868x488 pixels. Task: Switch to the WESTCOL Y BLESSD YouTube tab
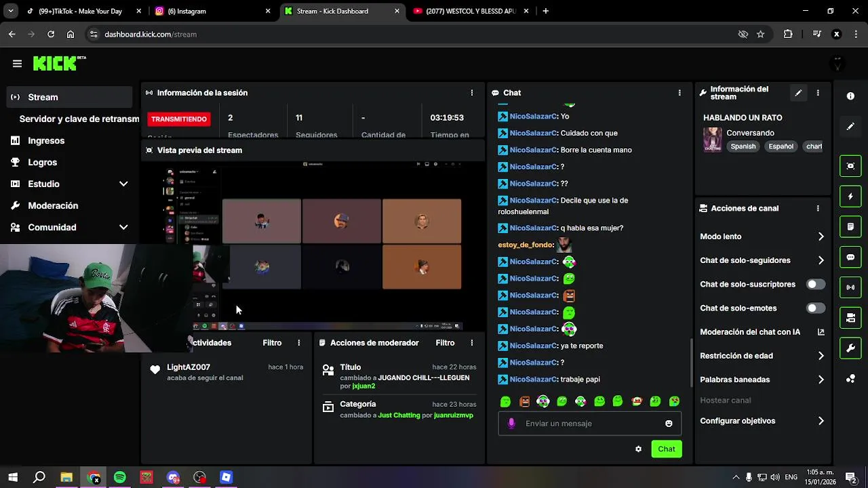pyautogui.click(x=471, y=11)
